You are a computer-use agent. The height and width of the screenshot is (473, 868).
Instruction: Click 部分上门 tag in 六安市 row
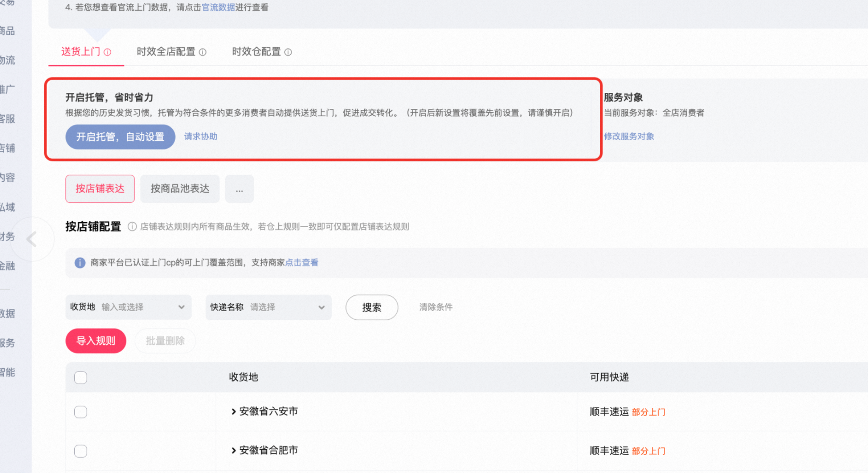(648, 412)
